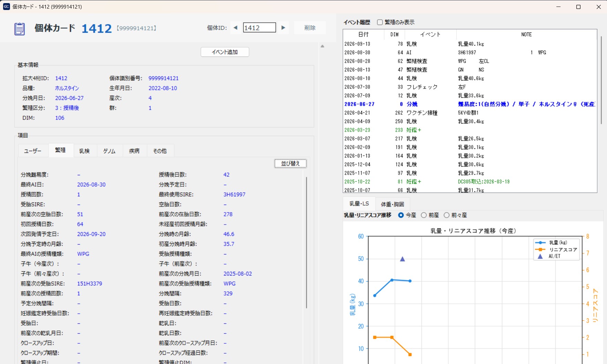Select the 2026-03-23 妊鑑+ event row
This screenshot has width=607, height=364.
point(470,130)
